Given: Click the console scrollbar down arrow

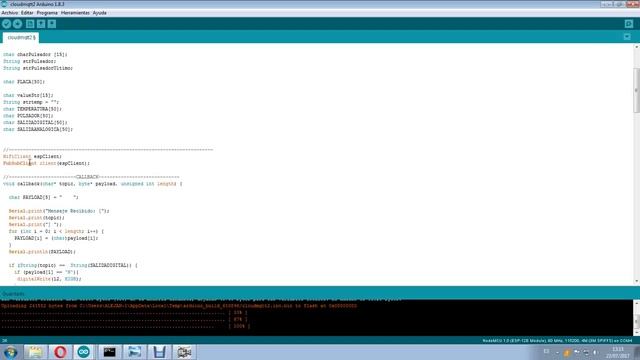Looking at the screenshot, I should pyautogui.click(x=636, y=332).
